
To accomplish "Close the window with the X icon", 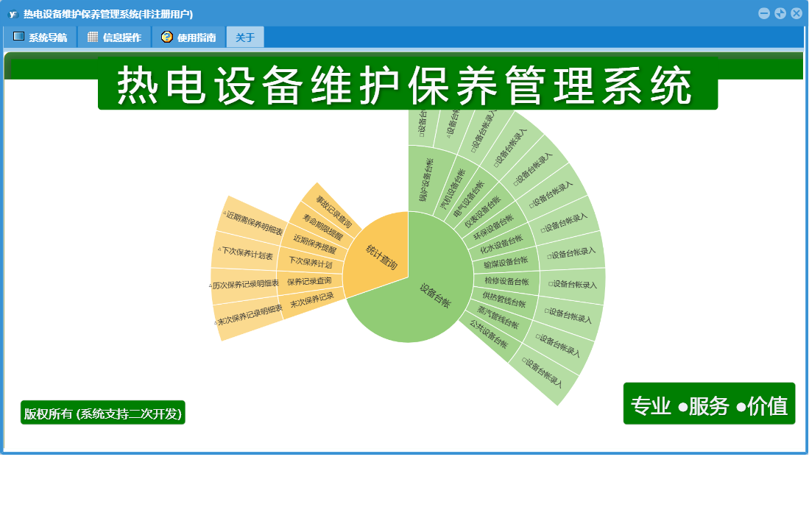I will tap(796, 14).
